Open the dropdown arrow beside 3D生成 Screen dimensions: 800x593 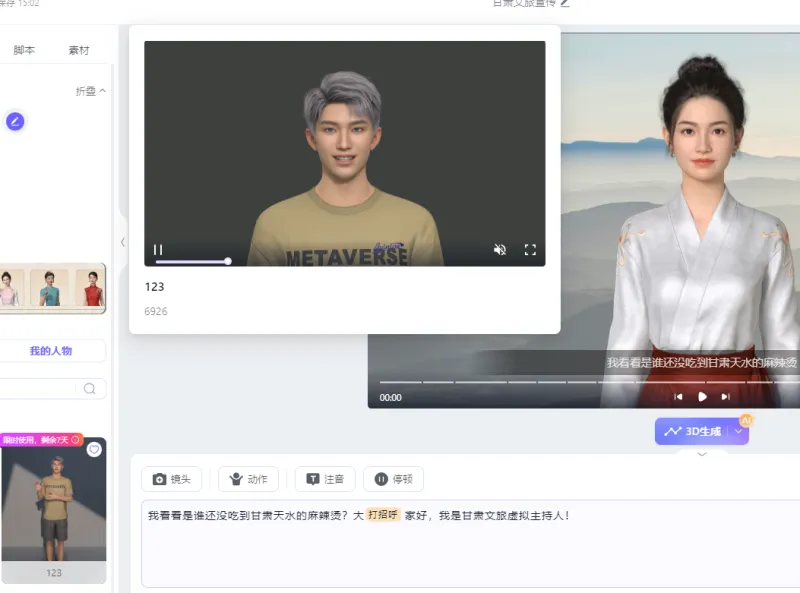tap(738, 431)
